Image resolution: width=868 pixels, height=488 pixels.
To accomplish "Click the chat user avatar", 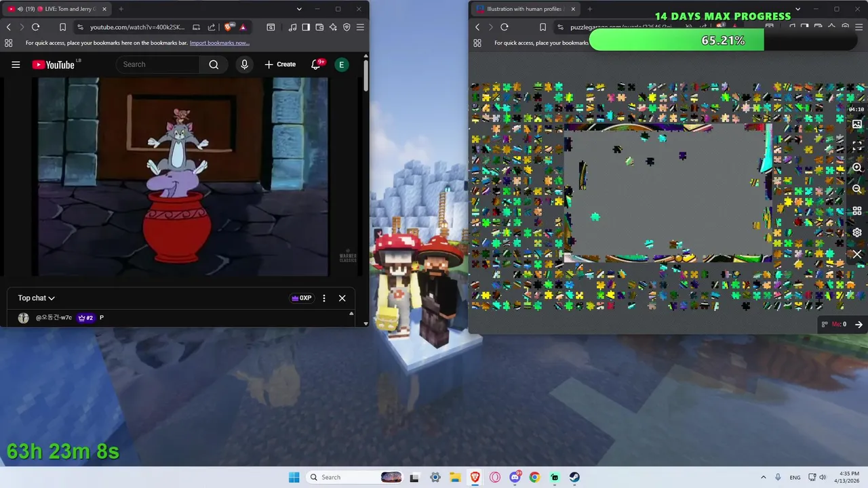I will pos(24,318).
